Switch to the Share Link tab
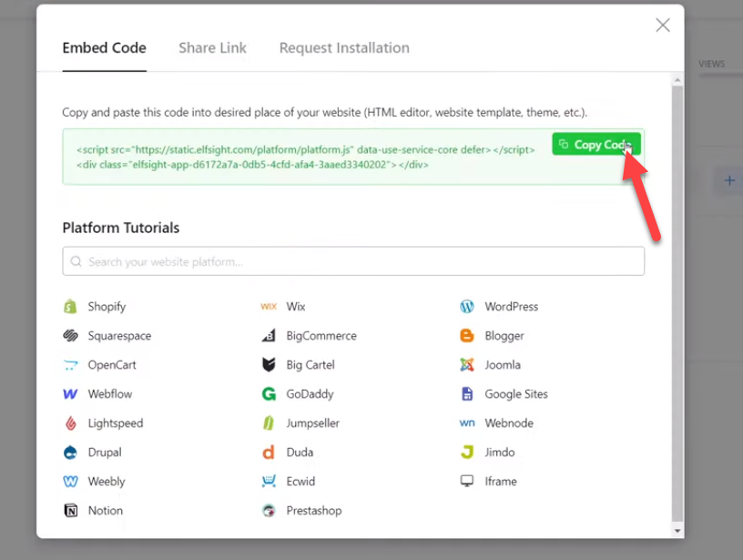This screenshot has width=743, height=560. coord(212,48)
